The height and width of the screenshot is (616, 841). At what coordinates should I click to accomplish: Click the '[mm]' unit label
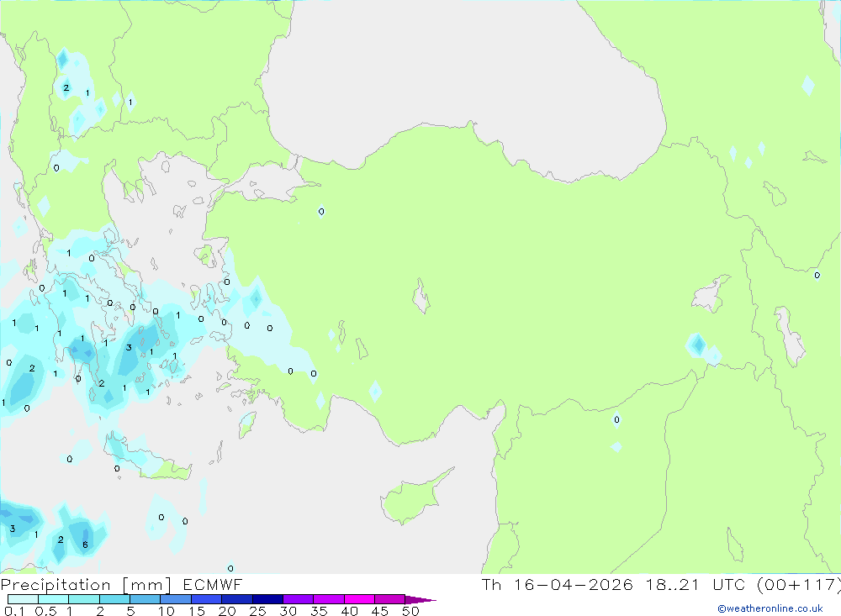tap(146, 585)
